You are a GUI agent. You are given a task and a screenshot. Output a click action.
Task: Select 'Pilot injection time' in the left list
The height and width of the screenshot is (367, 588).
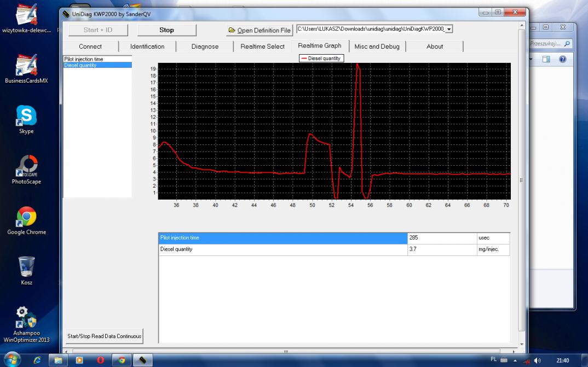[x=97, y=59]
